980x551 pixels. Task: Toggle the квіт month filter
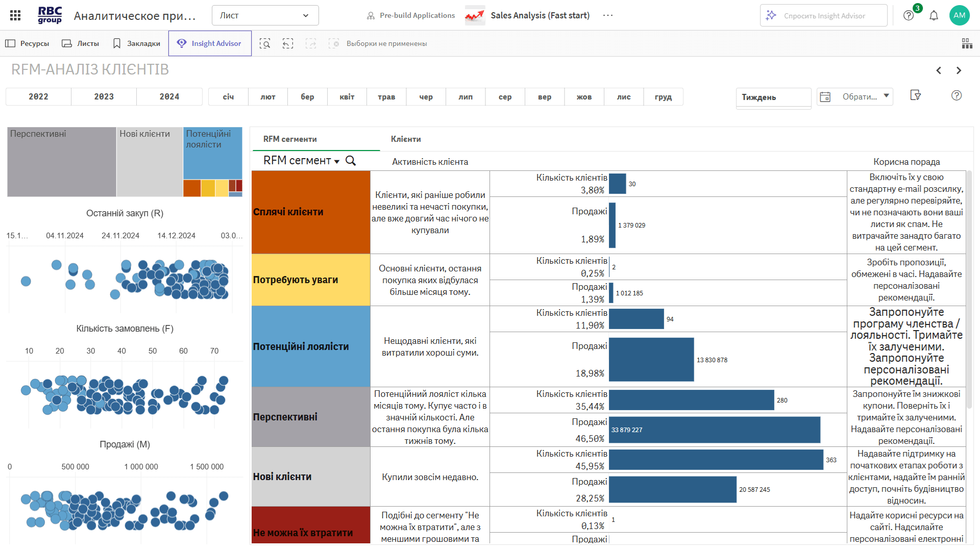pos(347,97)
